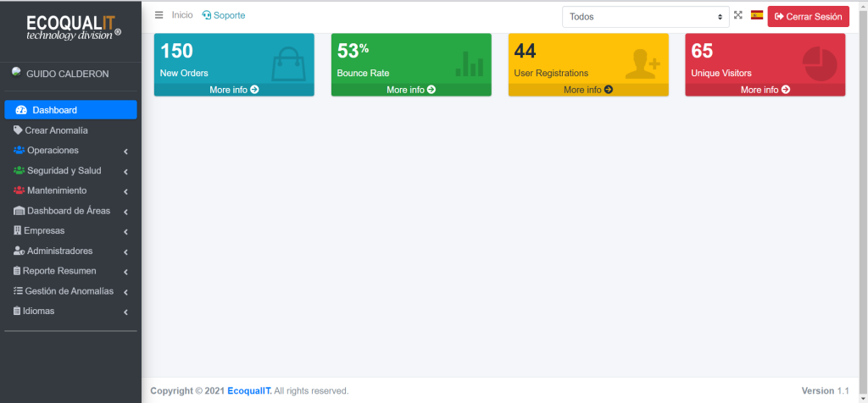Click the shopping bag icon on New Orders
Viewport: 868px width, 403px height.
287,63
